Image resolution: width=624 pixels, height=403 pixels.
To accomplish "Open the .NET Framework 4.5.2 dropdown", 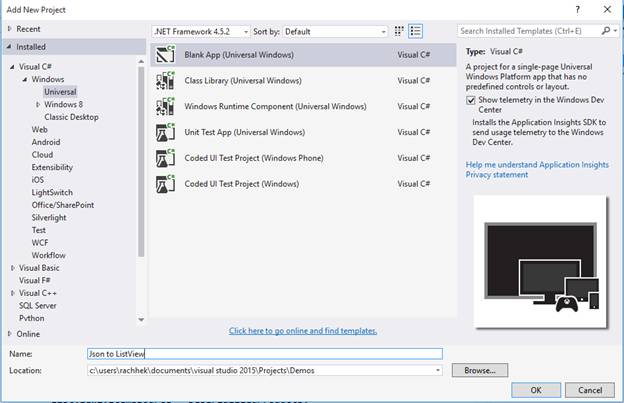I will [x=201, y=31].
